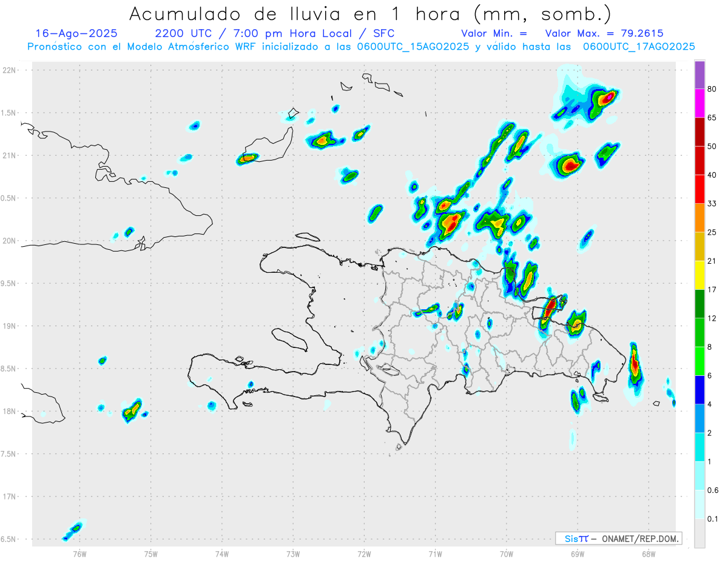Click the WRF forecast description line

click(x=361, y=47)
